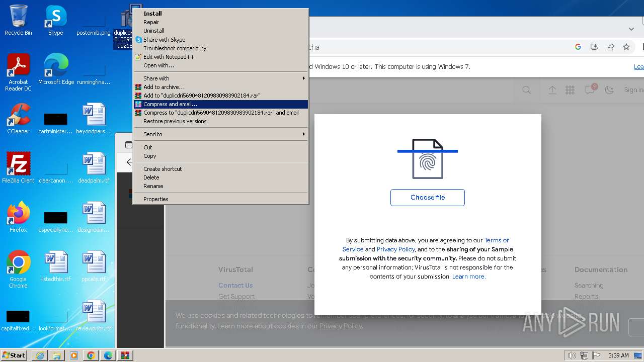Choose Repair from context menu
This screenshot has width=644, height=362.
tap(220, 22)
